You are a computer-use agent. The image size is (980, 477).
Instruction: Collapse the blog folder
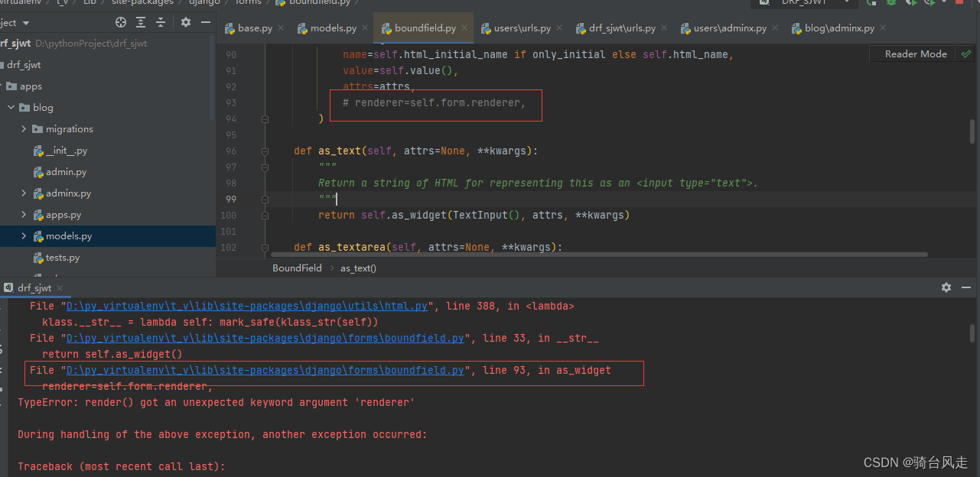[11, 107]
